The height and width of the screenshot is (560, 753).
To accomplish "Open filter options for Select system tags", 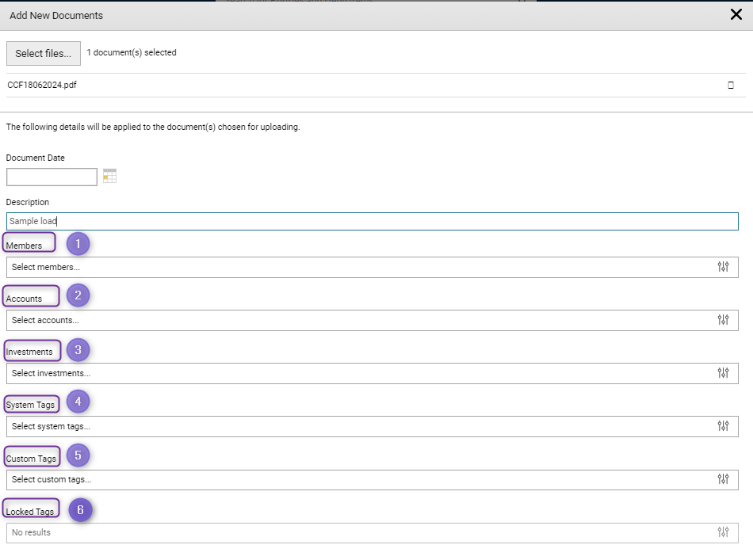I will [723, 425].
